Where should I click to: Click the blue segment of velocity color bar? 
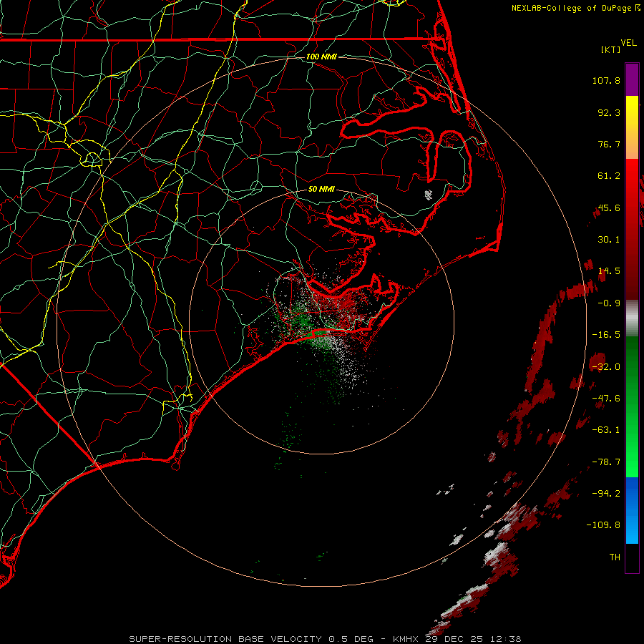[x=632, y=510]
